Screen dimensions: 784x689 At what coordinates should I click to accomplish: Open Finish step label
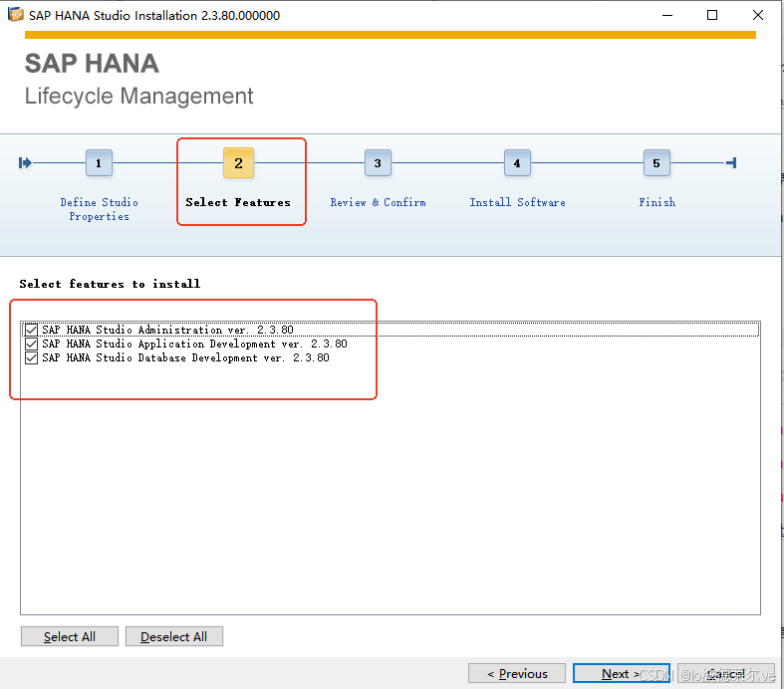pos(657,202)
